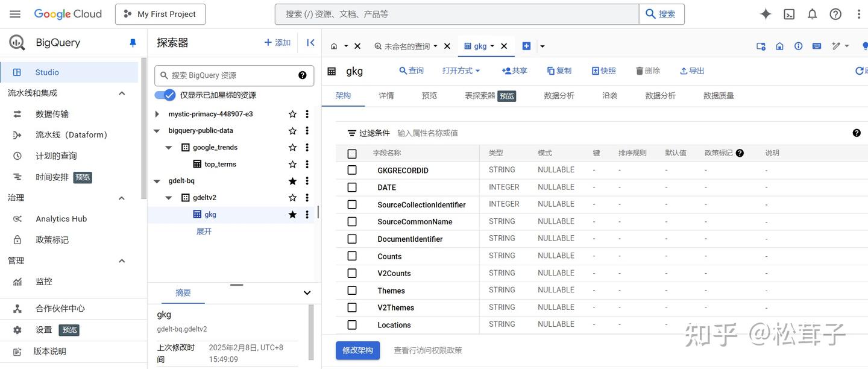Collapse the google_trends dataset
Viewport: 868px width, 369px height.
point(169,147)
